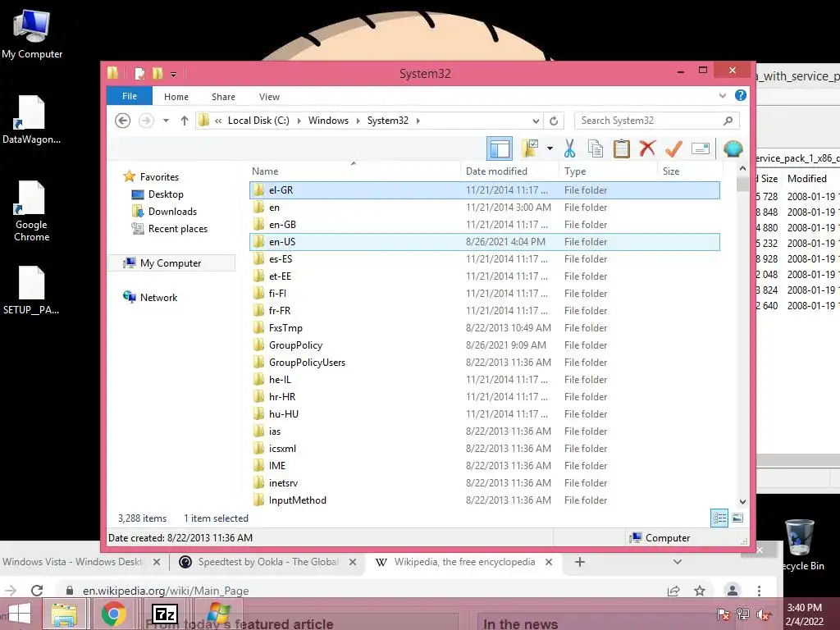Open the address bar history dropdown

[x=536, y=121]
